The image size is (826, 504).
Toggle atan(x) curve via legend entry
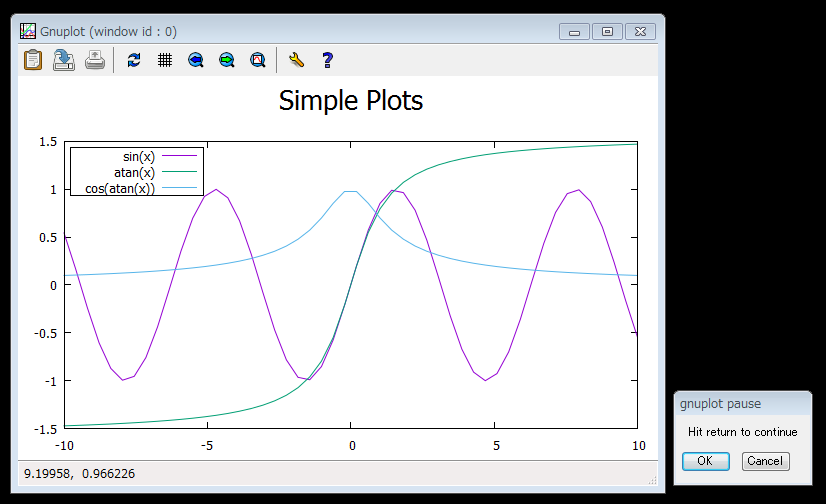pos(134,172)
